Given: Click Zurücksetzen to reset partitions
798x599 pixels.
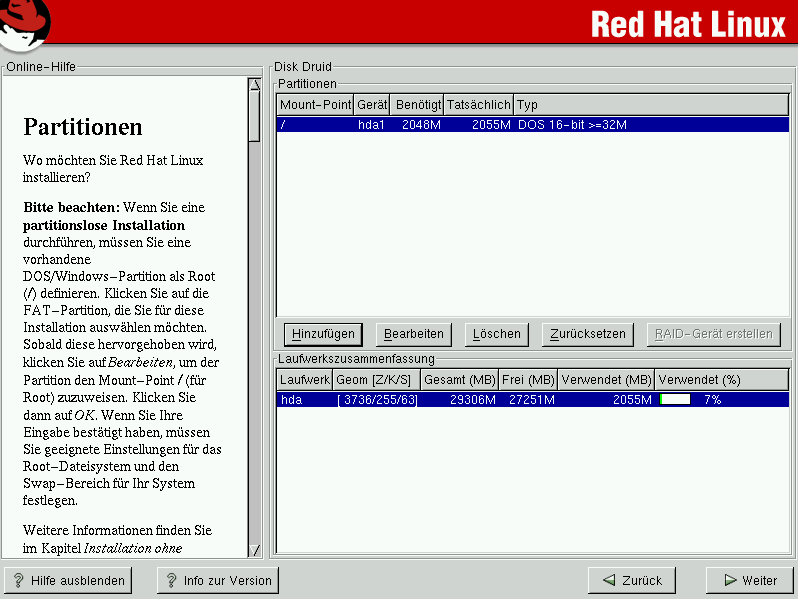Looking at the screenshot, I should pyautogui.click(x=587, y=334).
